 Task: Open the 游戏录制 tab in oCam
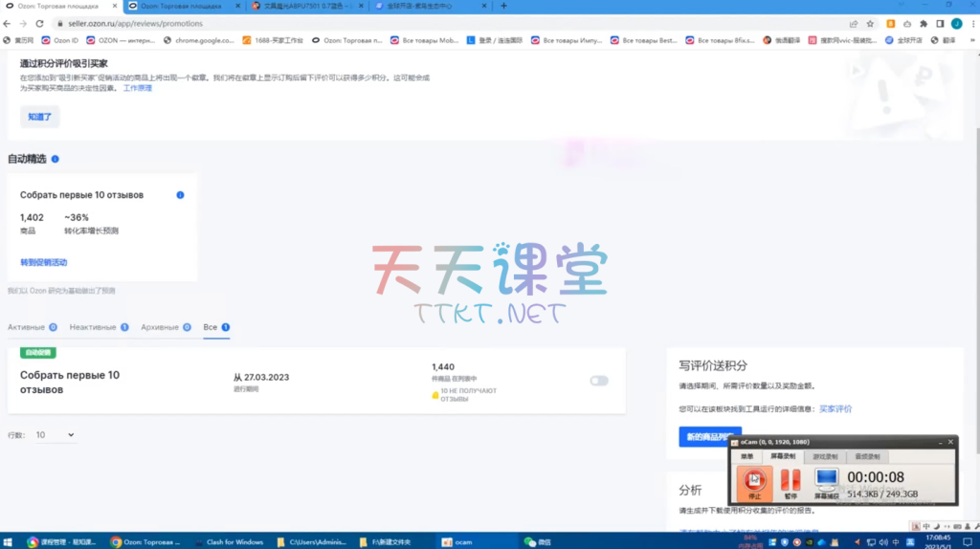(825, 456)
